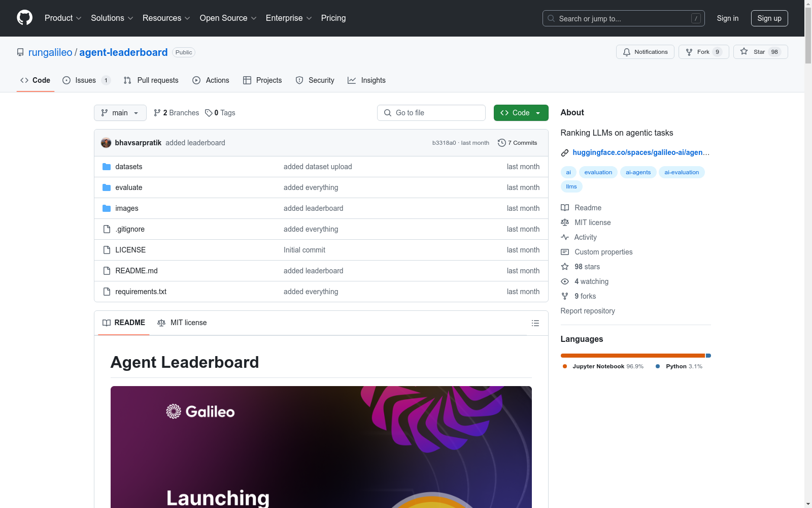Switch to the MIT license tab
The height and width of the screenshot is (508, 812).
[x=182, y=323]
